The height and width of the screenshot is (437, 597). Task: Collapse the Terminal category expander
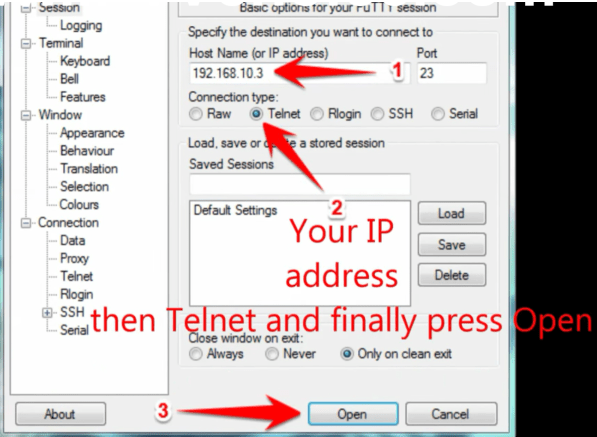coord(26,43)
